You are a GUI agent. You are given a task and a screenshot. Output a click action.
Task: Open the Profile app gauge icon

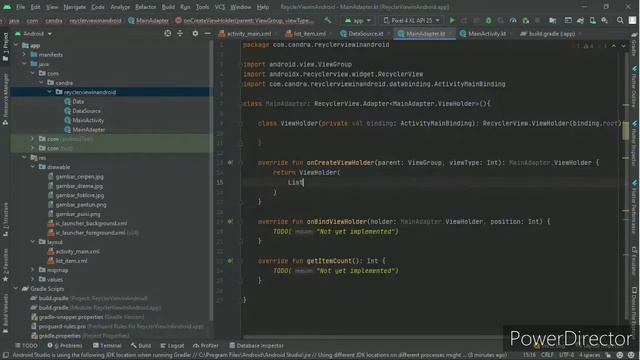(513, 20)
